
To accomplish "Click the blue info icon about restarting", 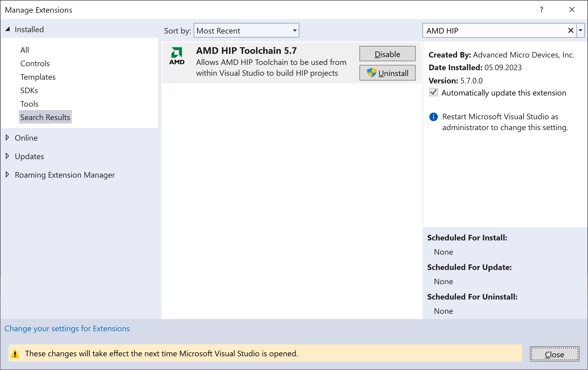I will point(433,117).
